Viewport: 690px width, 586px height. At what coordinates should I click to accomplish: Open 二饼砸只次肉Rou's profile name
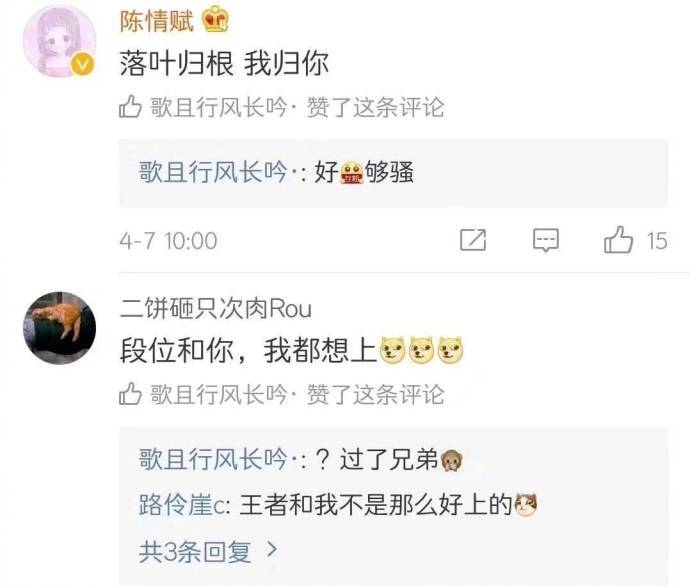pos(216,308)
